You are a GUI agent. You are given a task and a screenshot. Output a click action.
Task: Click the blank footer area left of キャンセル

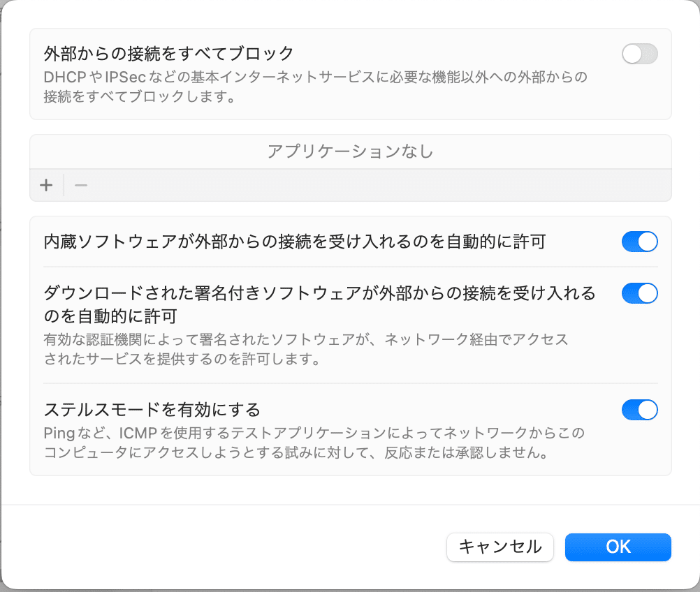click(x=224, y=547)
